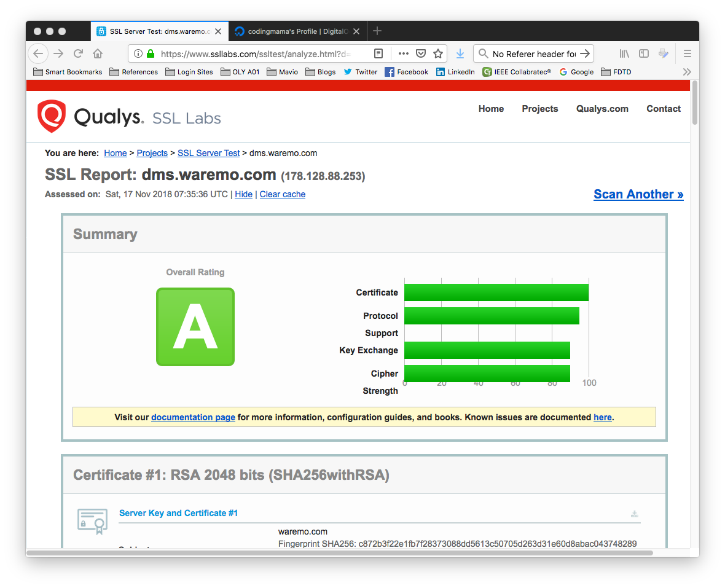
Task: Click the address bar URL field
Action: [256, 53]
